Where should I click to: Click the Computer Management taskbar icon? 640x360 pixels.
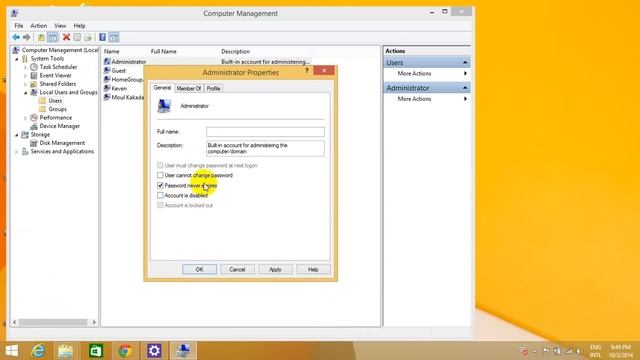coord(183,351)
